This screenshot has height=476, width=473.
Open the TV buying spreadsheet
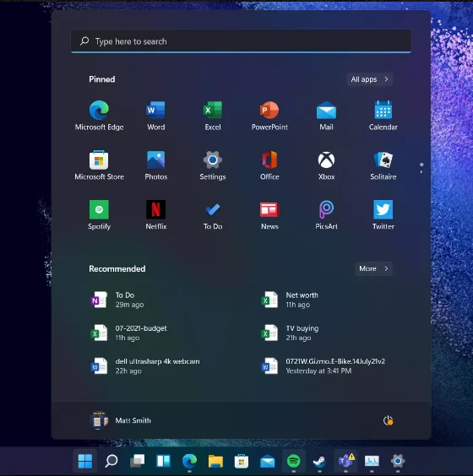click(290, 333)
